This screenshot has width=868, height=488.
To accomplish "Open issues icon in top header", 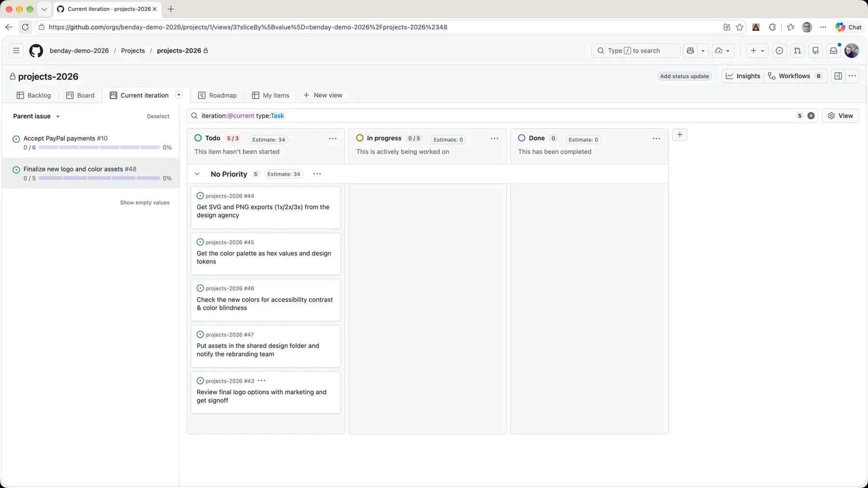I will click(x=779, y=51).
